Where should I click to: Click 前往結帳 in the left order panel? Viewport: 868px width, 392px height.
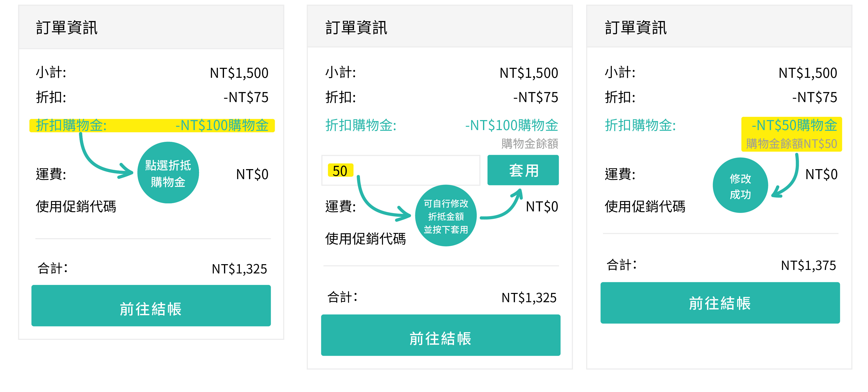pyautogui.click(x=151, y=306)
